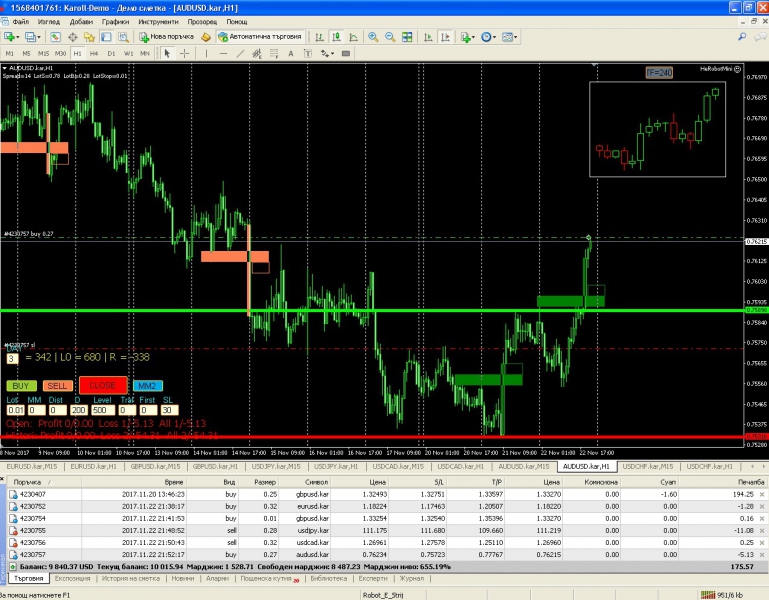The height and width of the screenshot is (600, 769).
Task: Click the TF=240 label on chart
Action: pos(659,73)
